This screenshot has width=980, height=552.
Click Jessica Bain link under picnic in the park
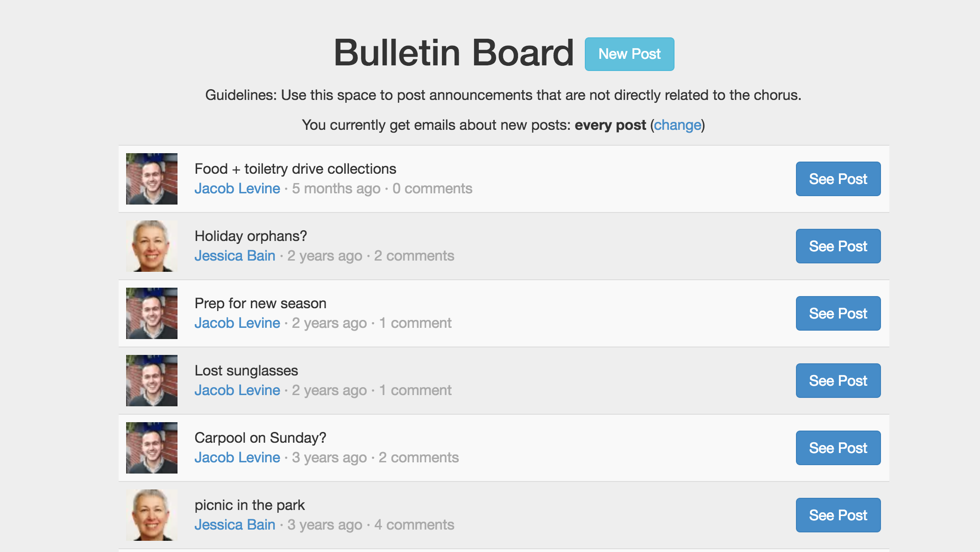point(235,525)
